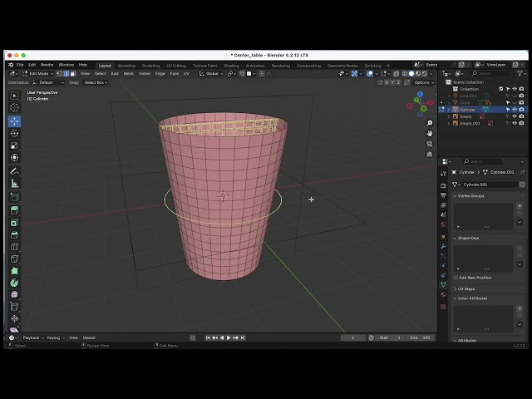Activate the Rotate tool
532x399 pixels.
[14, 133]
